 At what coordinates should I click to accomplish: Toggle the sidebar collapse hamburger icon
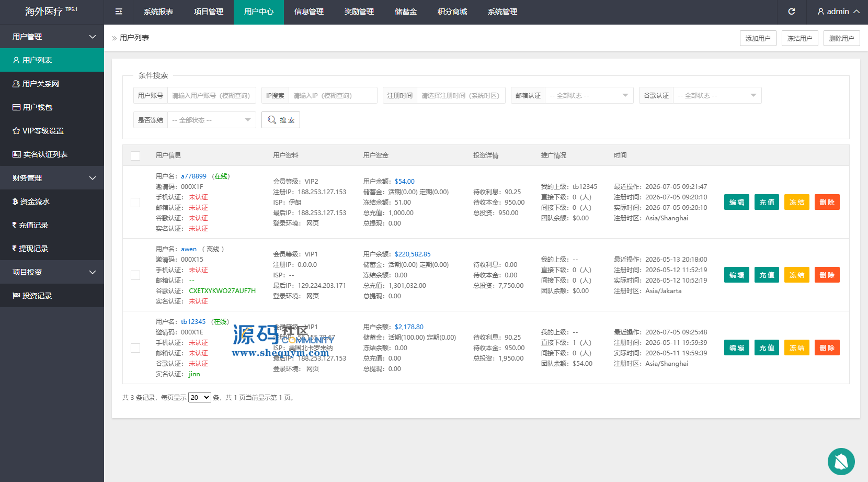coord(119,12)
